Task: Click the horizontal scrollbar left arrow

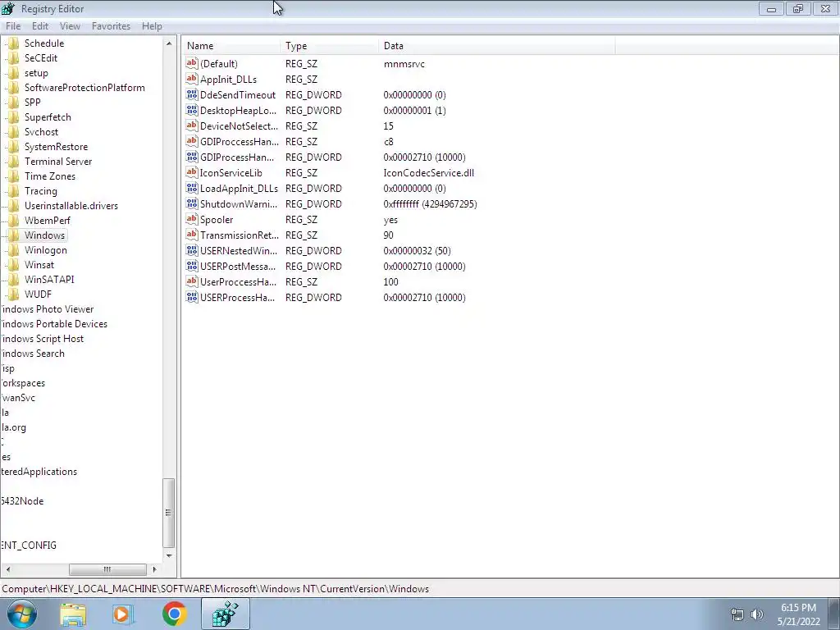Action: coord(7,569)
